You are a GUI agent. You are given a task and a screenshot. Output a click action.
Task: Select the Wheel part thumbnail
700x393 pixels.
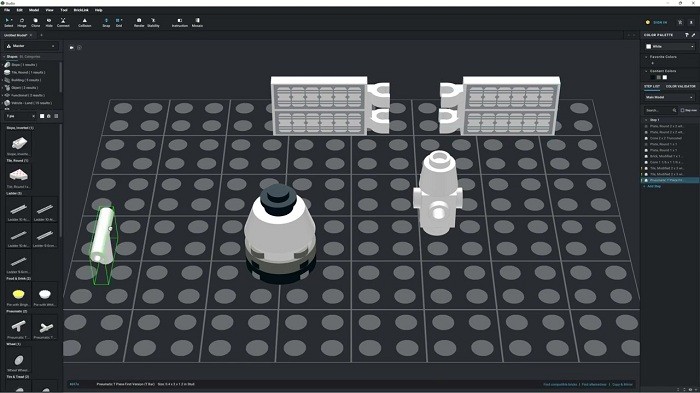pyautogui.click(x=19, y=360)
